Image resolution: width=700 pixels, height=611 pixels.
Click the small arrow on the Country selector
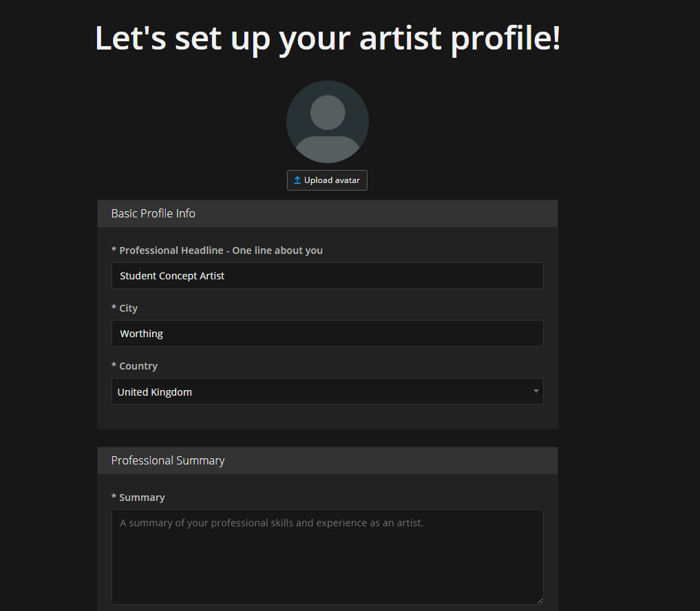pyautogui.click(x=535, y=392)
